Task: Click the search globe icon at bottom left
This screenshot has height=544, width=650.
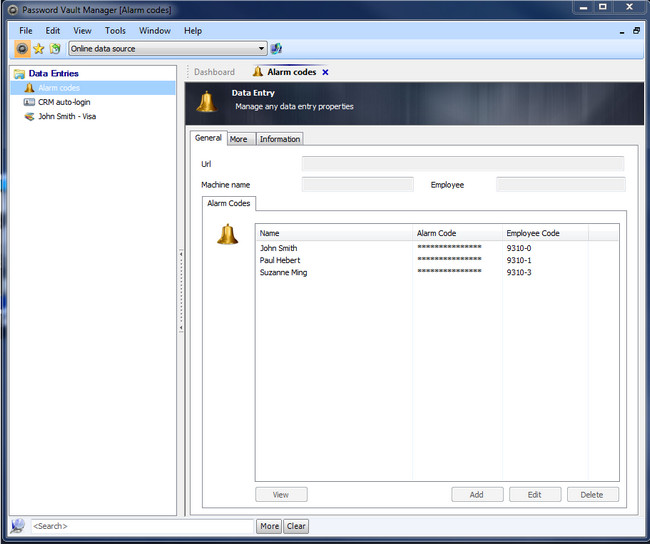Action: click(x=18, y=526)
